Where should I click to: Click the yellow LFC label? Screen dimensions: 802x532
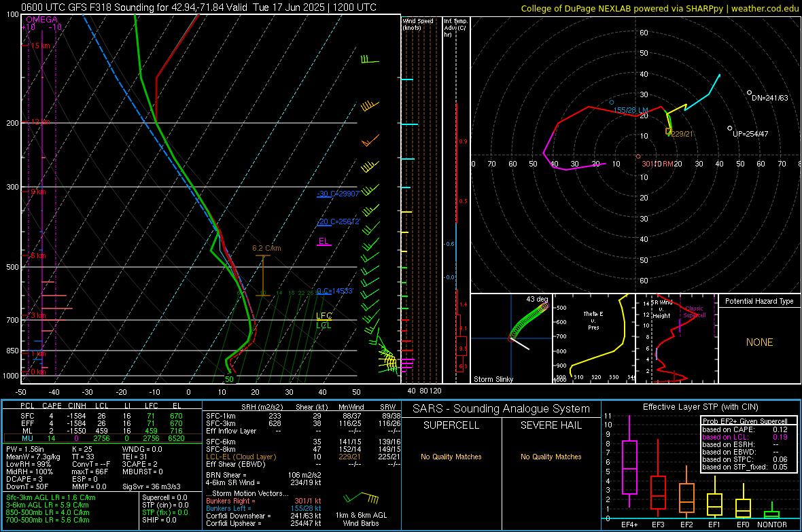point(324,316)
